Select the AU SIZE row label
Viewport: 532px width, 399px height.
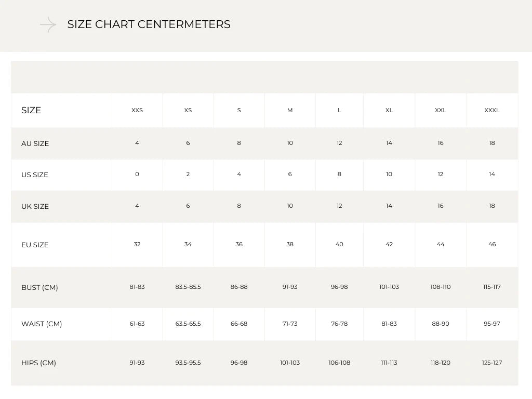[x=35, y=143]
